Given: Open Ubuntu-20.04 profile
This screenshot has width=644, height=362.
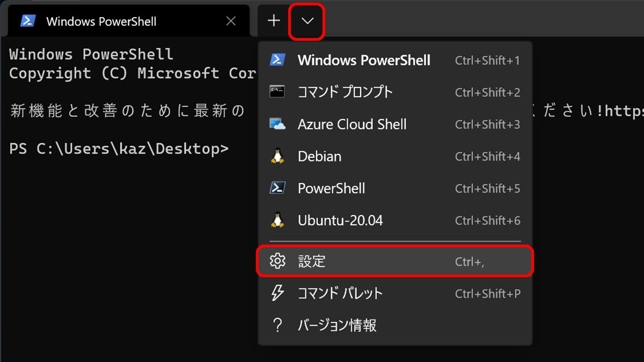Looking at the screenshot, I should [395, 220].
